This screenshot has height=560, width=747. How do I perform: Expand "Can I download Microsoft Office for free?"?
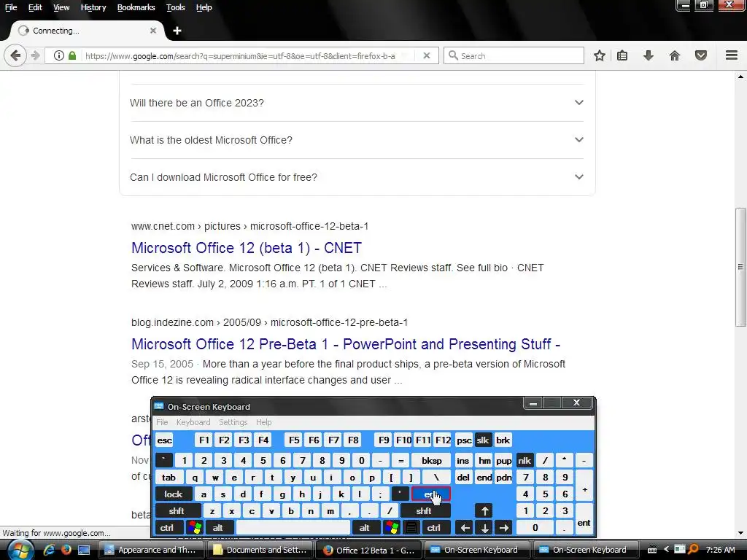(356, 177)
